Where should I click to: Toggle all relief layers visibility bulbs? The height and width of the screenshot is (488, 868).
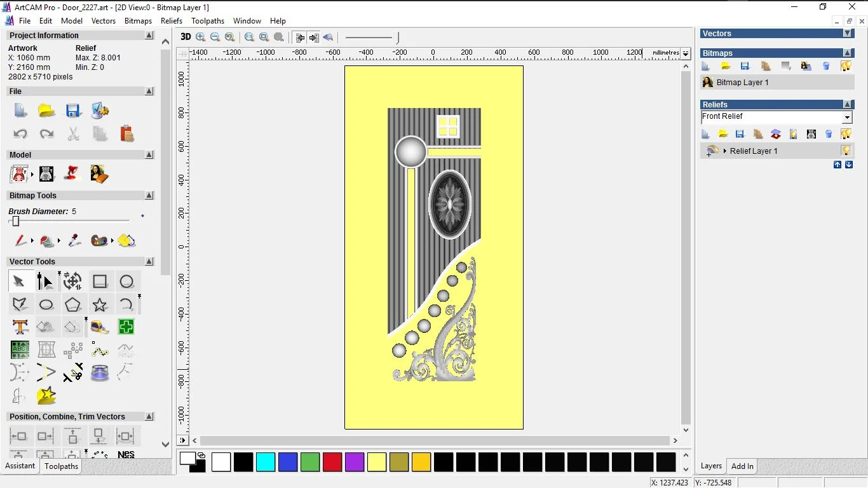846,134
